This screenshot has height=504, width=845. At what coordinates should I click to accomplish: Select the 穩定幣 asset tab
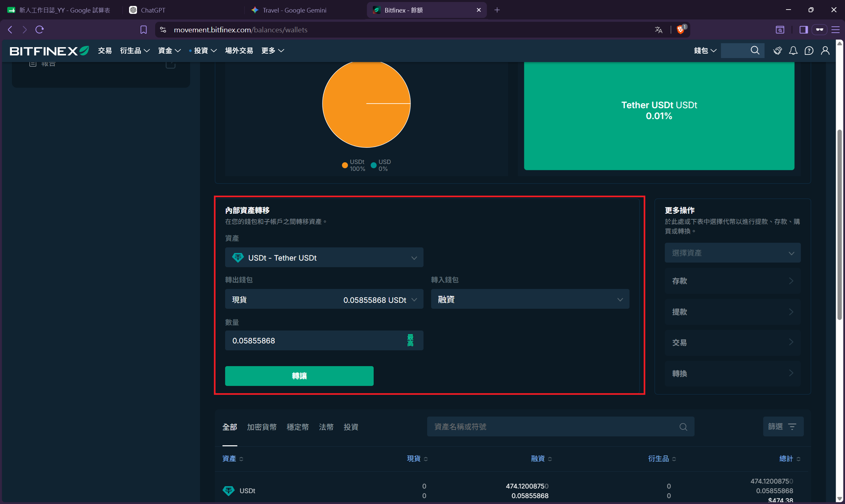[x=298, y=427]
